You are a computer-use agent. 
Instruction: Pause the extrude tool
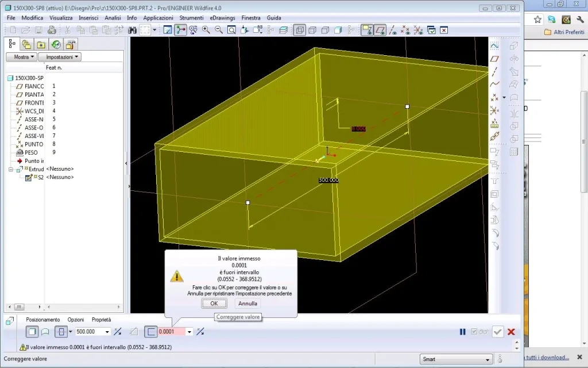point(463,332)
